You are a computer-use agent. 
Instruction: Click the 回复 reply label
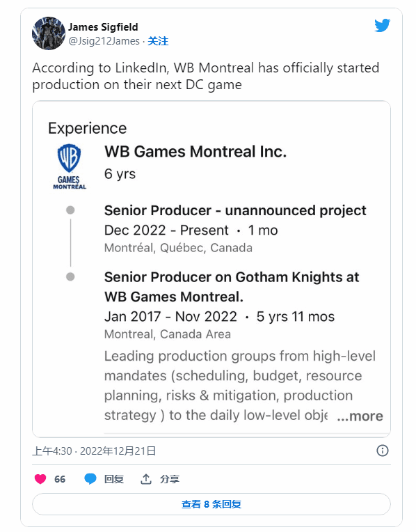pos(113,479)
